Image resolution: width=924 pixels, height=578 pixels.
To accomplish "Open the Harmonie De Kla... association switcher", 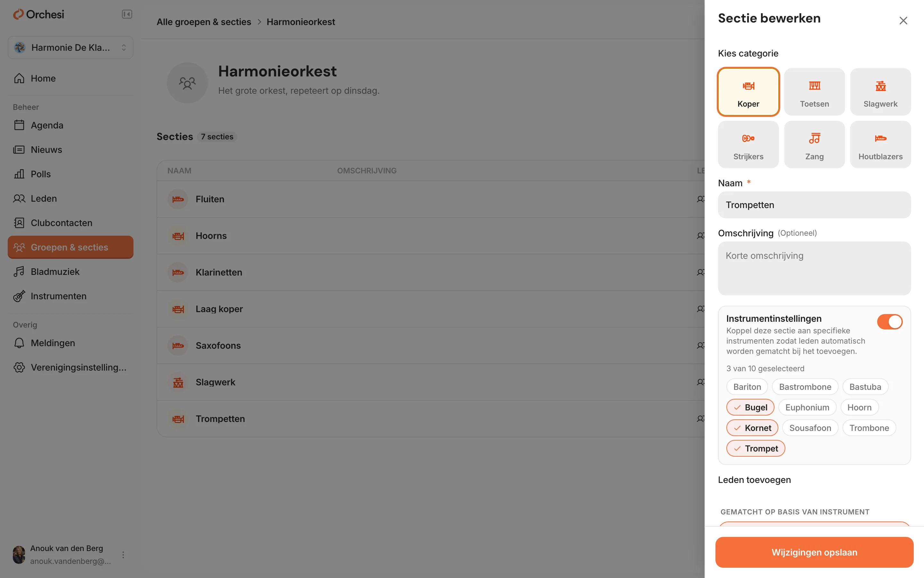I will tap(70, 48).
